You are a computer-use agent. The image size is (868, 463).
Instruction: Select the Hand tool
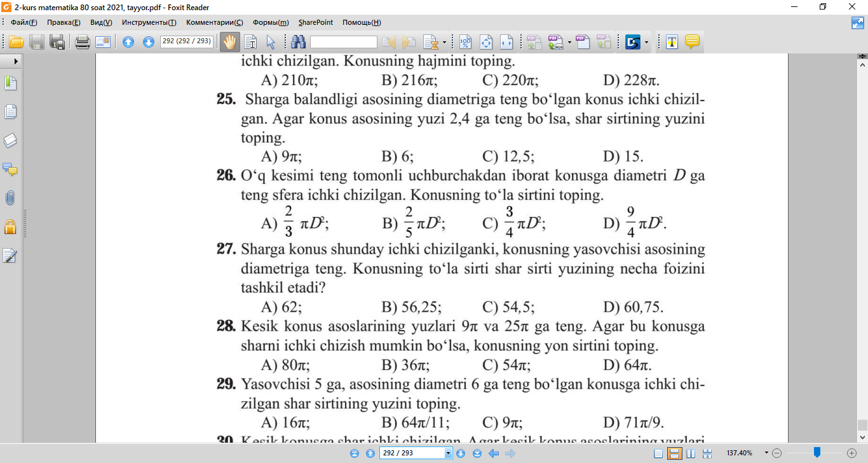click(x=229, y=43)
